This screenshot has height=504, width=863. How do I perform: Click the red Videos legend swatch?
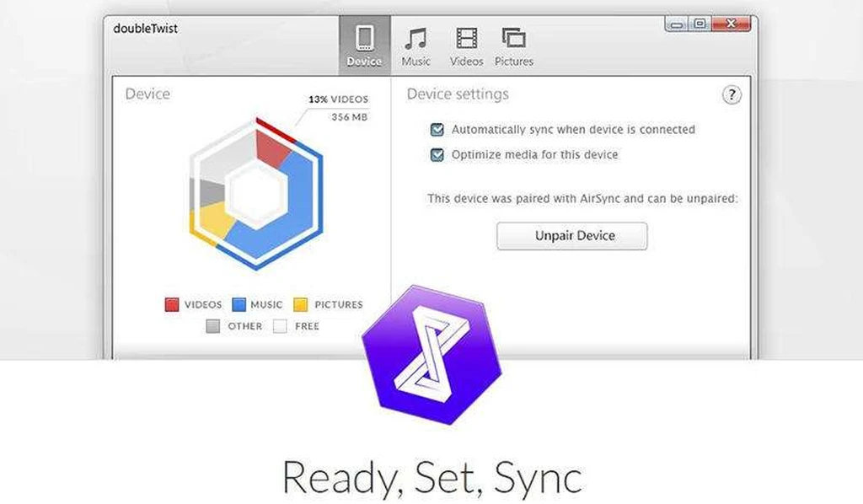[x=172, y=304]
